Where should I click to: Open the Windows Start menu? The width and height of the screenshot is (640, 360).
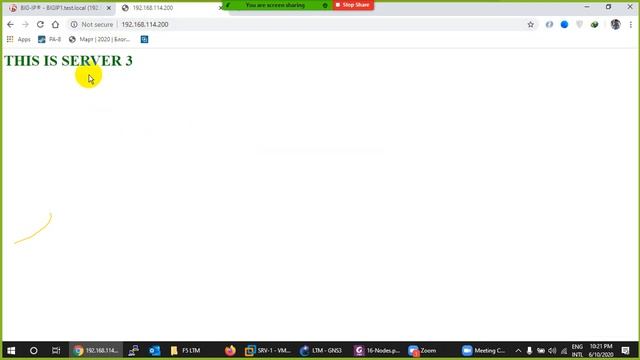tap(11, 350)
